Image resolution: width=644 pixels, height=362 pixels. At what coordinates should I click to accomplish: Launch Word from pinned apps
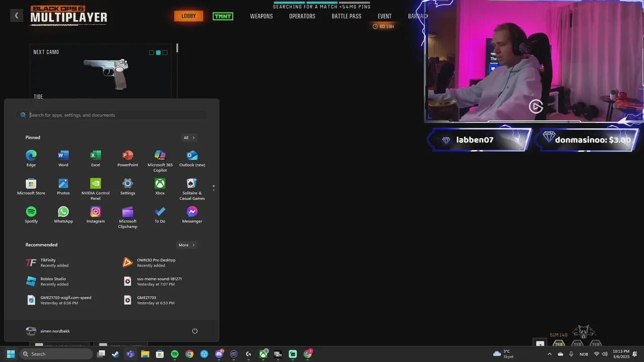[x=63, y=158]
